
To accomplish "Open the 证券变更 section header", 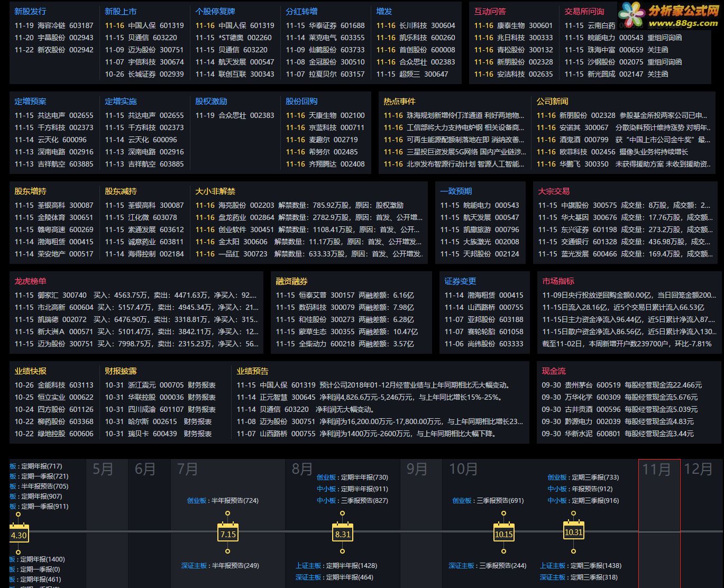I will 460,281.
